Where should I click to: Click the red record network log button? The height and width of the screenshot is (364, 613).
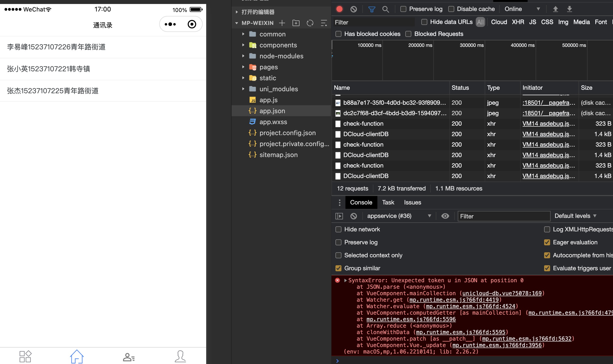[339, 9]
